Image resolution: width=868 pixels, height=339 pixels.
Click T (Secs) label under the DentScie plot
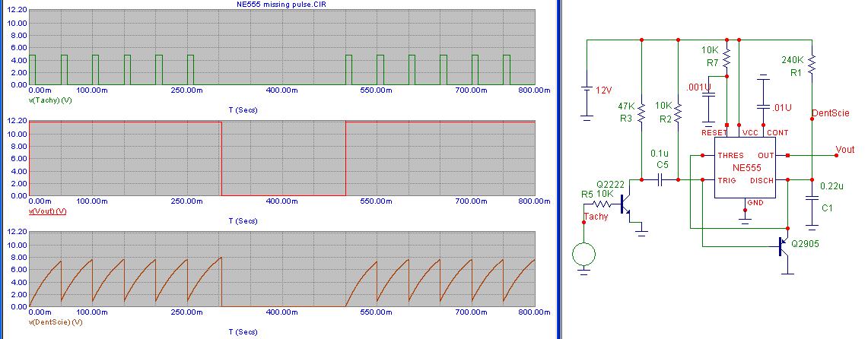point(243,332)
